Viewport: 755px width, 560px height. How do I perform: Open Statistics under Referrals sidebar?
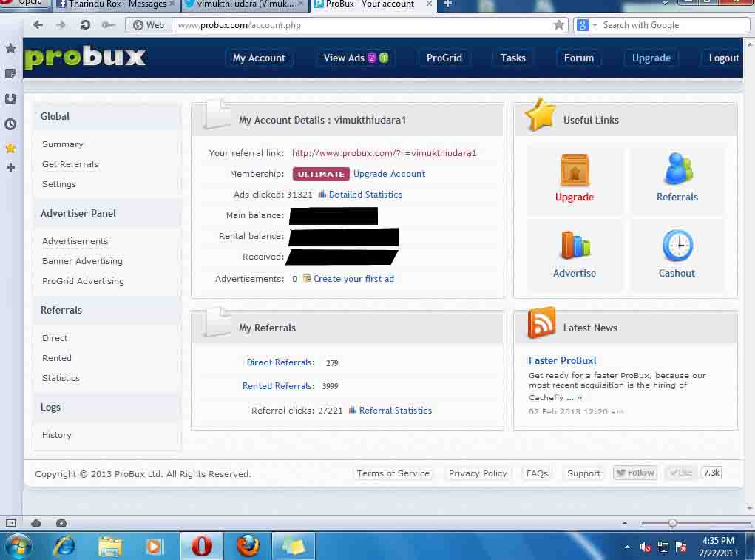61,378
